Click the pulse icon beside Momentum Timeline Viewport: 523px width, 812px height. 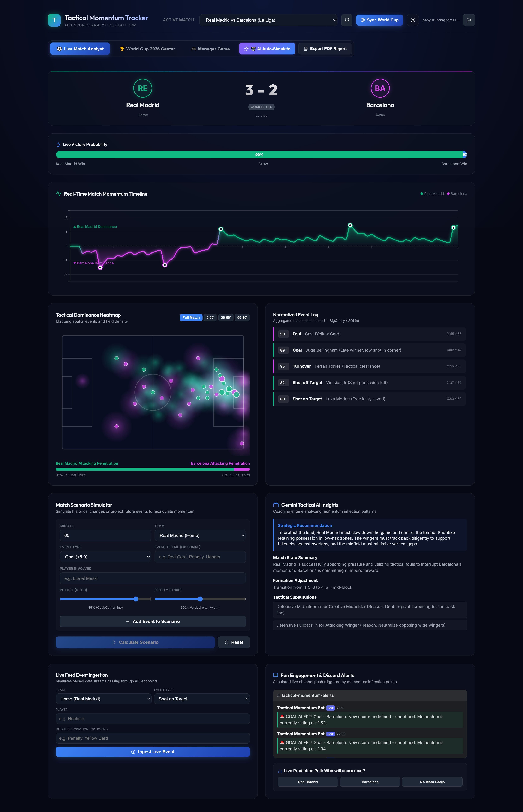click(x=58, y=194)
